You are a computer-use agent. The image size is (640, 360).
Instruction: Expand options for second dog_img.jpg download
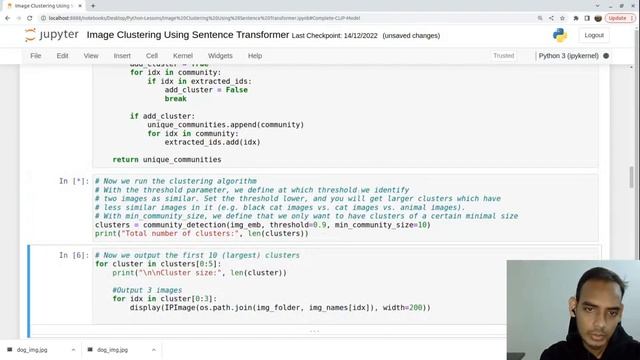154,350
